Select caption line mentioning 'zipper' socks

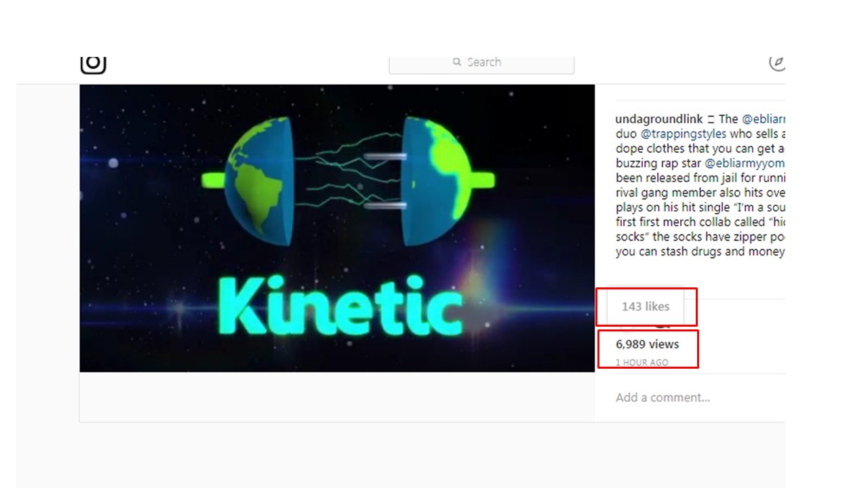point(700,237)
